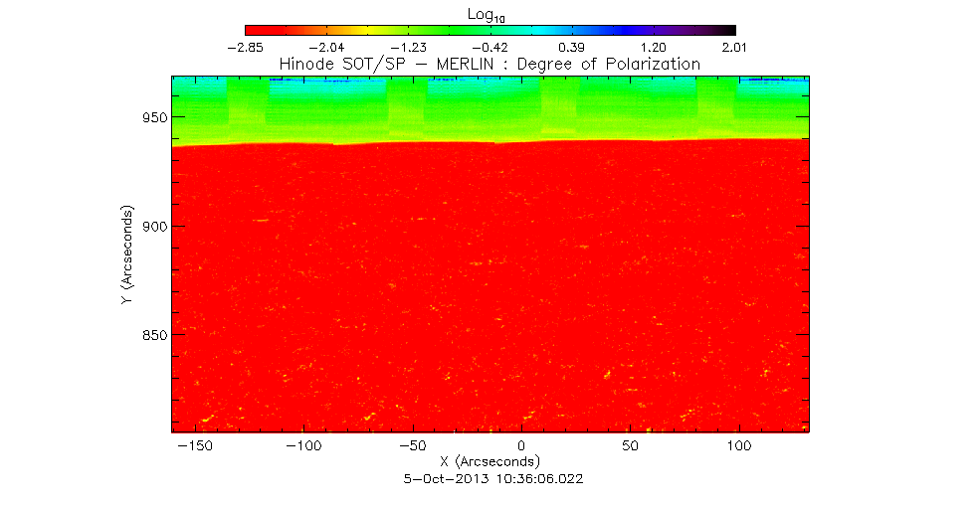Screen dimensions: 980x509
Task: Select the -1.23 color bar tick label
Action: [x=407, y=47]
